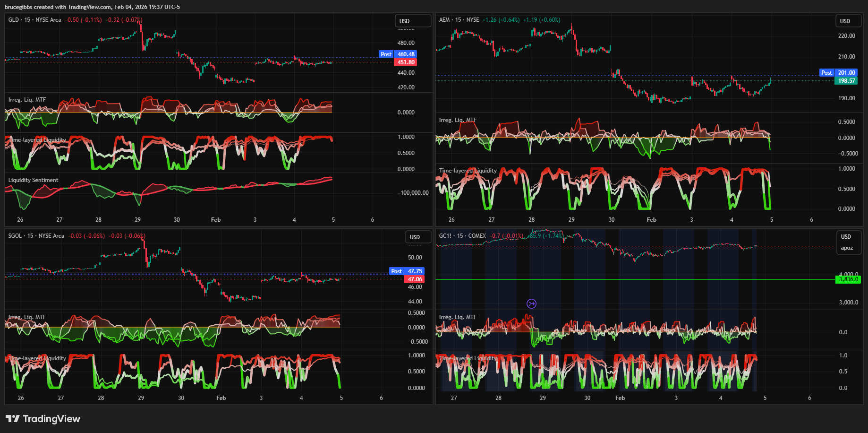Click the blue Post badge on GLD chart
Viewport: 868px width, 433px height.
point(386,54)
